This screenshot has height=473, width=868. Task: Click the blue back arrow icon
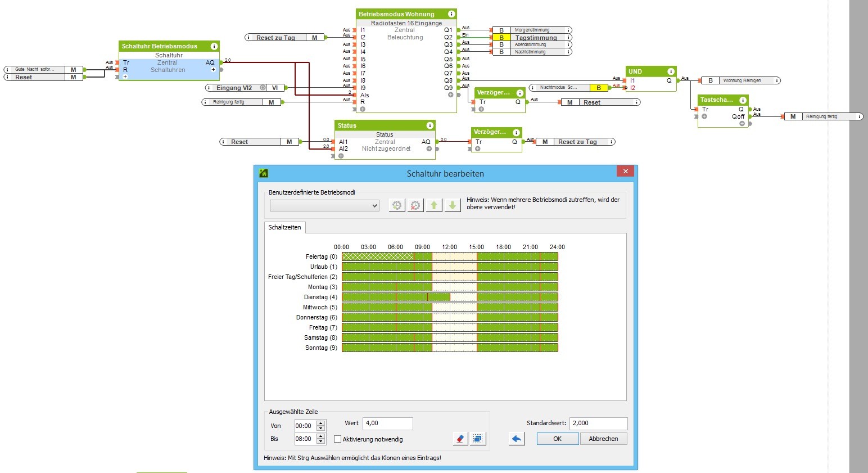pos(517,439)
